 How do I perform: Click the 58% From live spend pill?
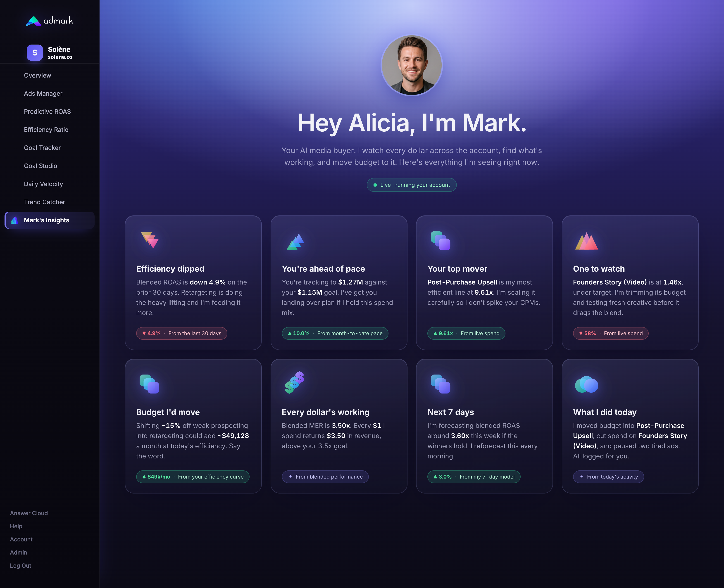click(x=611, y=333)
